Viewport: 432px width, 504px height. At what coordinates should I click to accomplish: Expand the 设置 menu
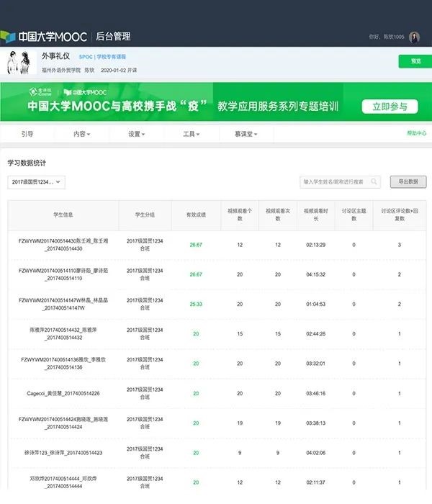pos(136,134)
